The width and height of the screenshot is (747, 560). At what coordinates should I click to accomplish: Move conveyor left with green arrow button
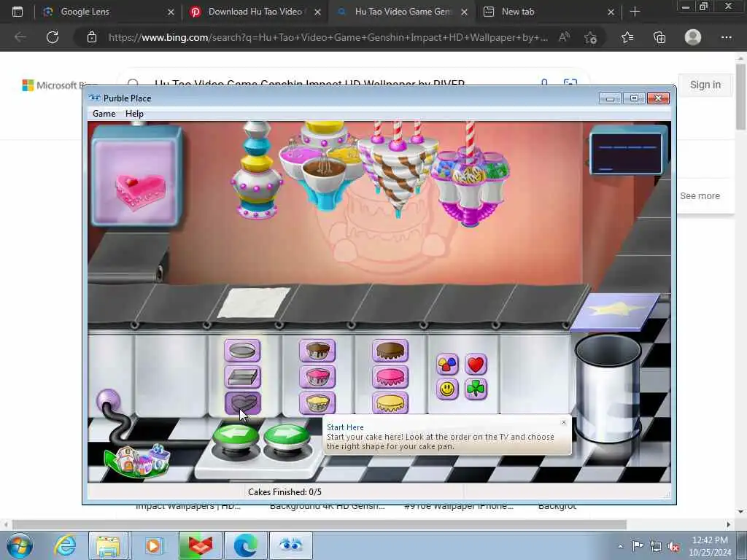pos(236,436)
